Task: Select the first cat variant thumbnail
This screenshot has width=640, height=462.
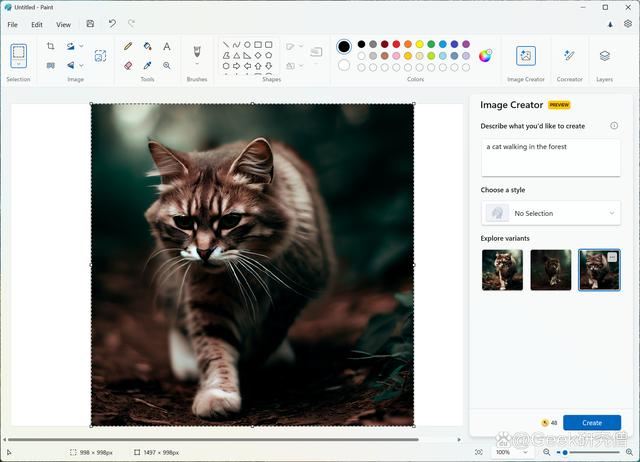Action: [502, 270]
